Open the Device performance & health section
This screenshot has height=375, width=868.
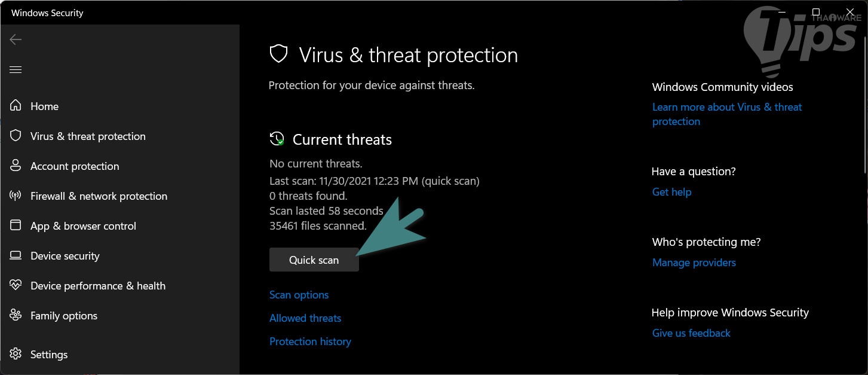[98, 286]
